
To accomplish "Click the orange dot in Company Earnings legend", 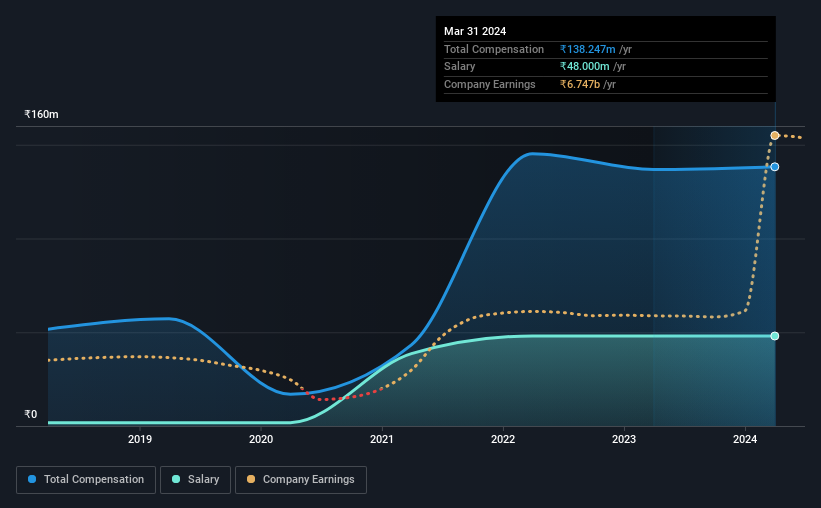I will pyautogui.click(x=251, y=479).
